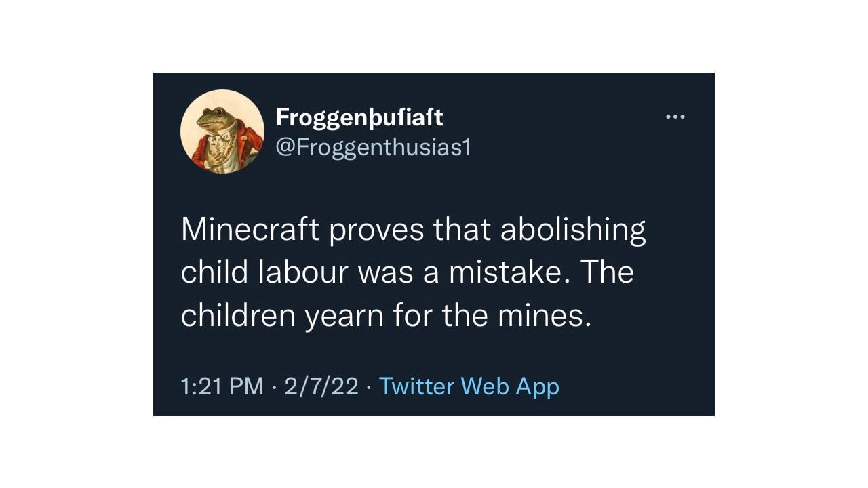Click the word Minecraft in the tweet
The height and width of the screenshot is (488, 868).
(250, 230)
